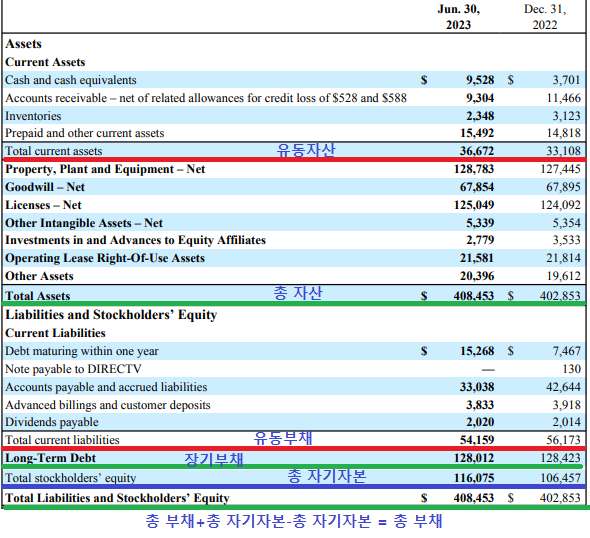
Task: Click the 'Cash and cash equivalents' row label
Action: point(71,80)
